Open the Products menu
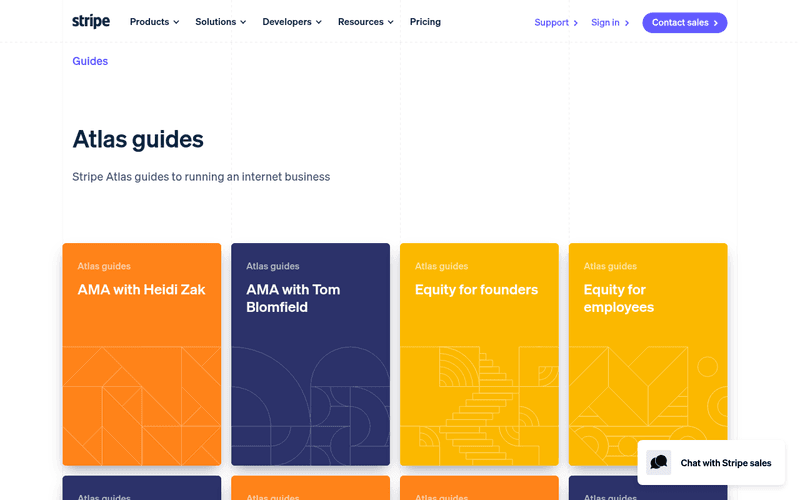Screen dimensions: 800x500 [154, 22]
